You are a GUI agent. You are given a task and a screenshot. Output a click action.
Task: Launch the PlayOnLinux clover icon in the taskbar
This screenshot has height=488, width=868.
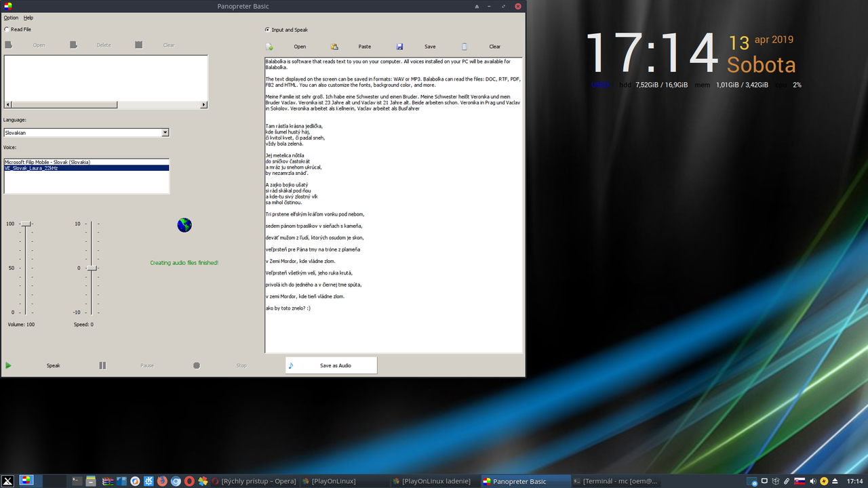pyautogui.click(x=203, y=481)
